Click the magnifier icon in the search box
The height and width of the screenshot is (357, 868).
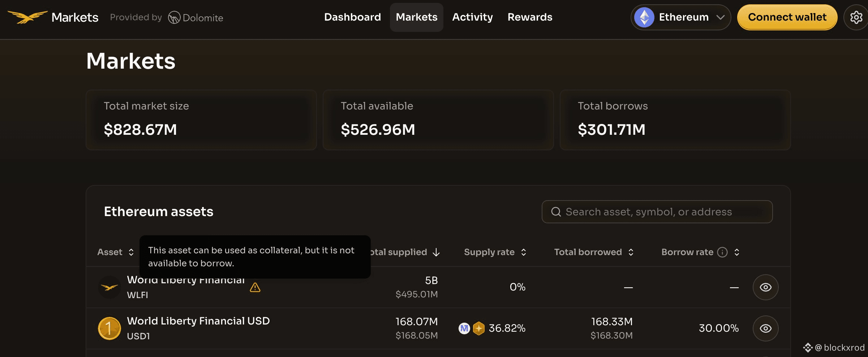point(556,212)
